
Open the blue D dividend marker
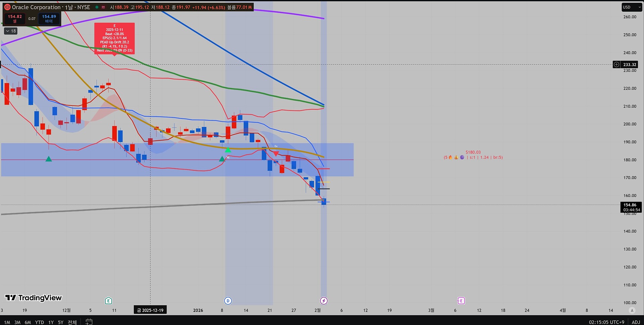(x=228, y=301)
